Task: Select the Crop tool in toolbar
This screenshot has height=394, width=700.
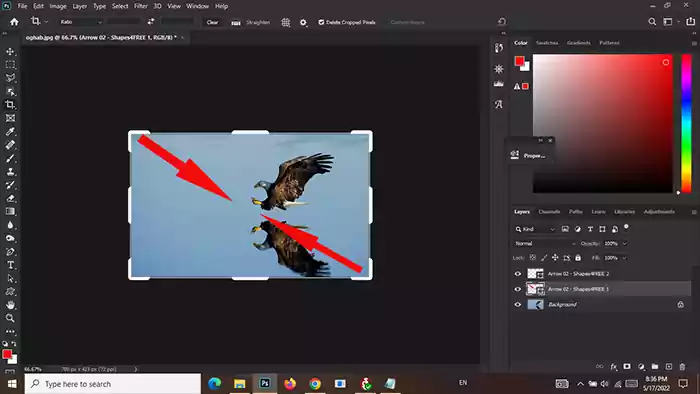Action: 10,105
